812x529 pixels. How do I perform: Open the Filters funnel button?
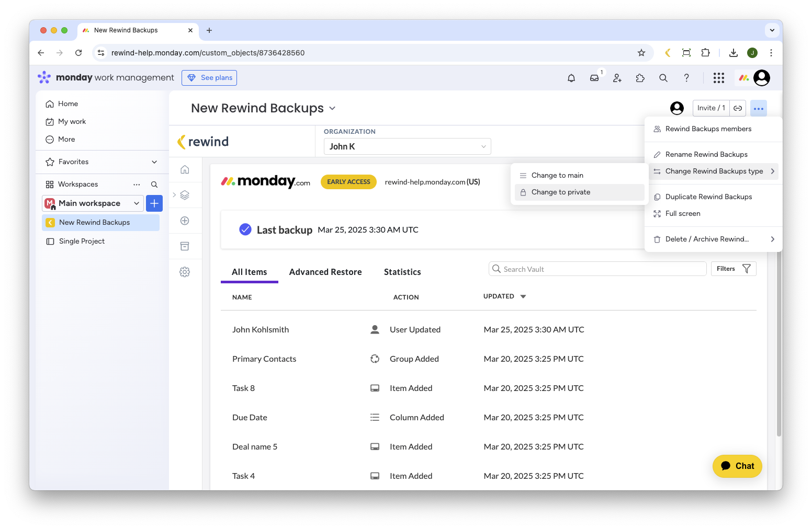tap(734, 269)
